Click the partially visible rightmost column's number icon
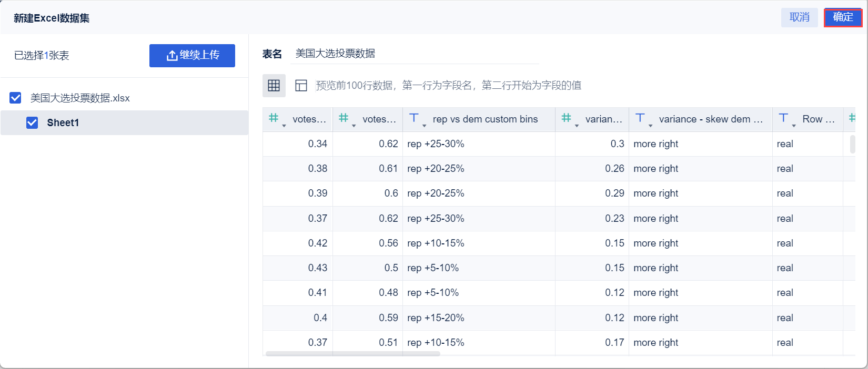The image size is (868, 369). 852,118
